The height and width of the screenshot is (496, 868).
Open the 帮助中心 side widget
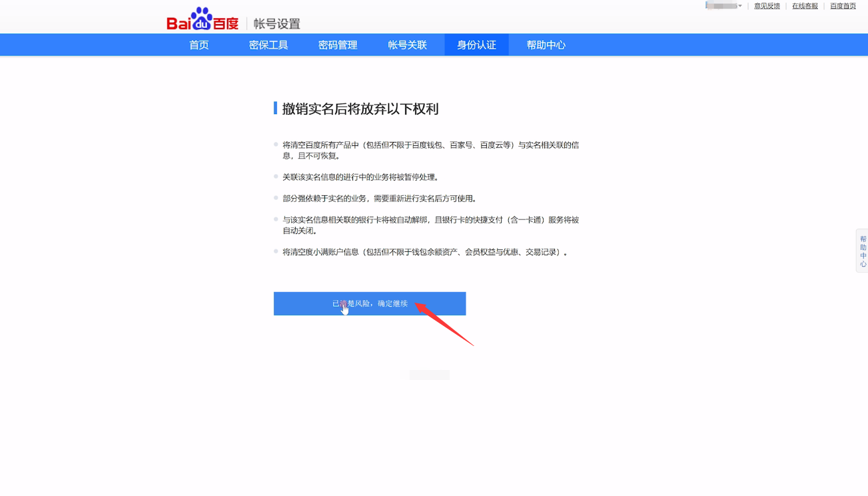pyautogui.click(x=863, y=251)
